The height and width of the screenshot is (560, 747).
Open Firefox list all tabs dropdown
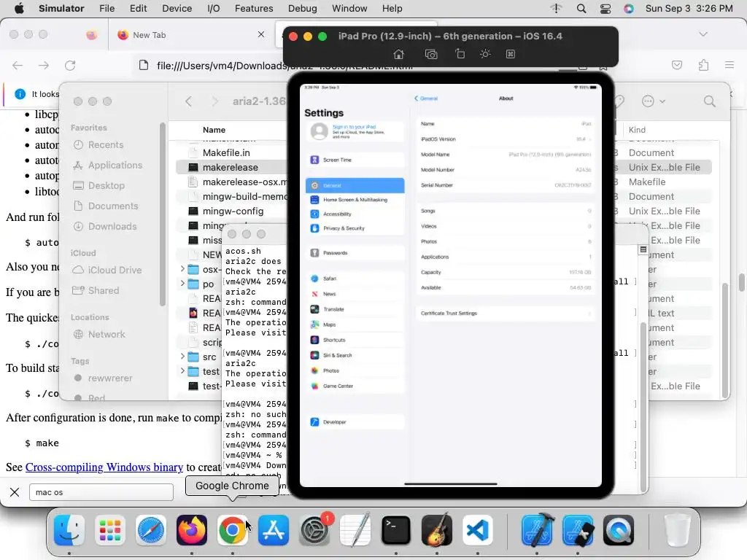click(x=703, y=34)
